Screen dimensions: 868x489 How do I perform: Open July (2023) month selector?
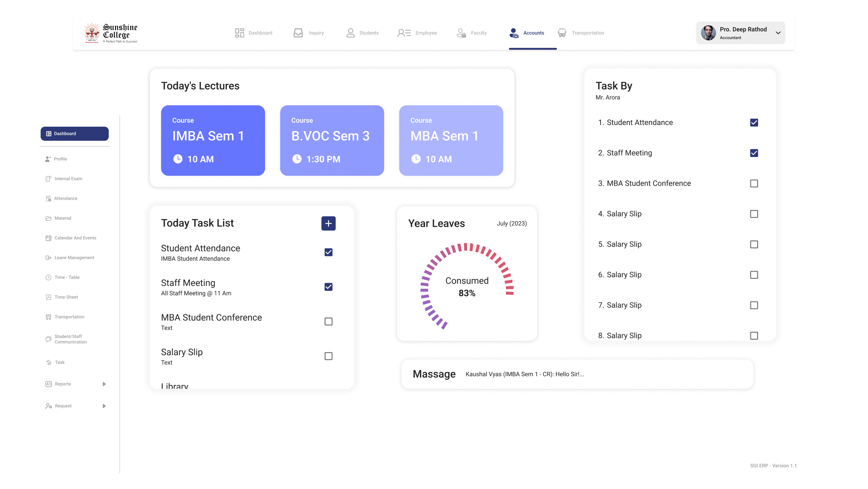(512, 223)
